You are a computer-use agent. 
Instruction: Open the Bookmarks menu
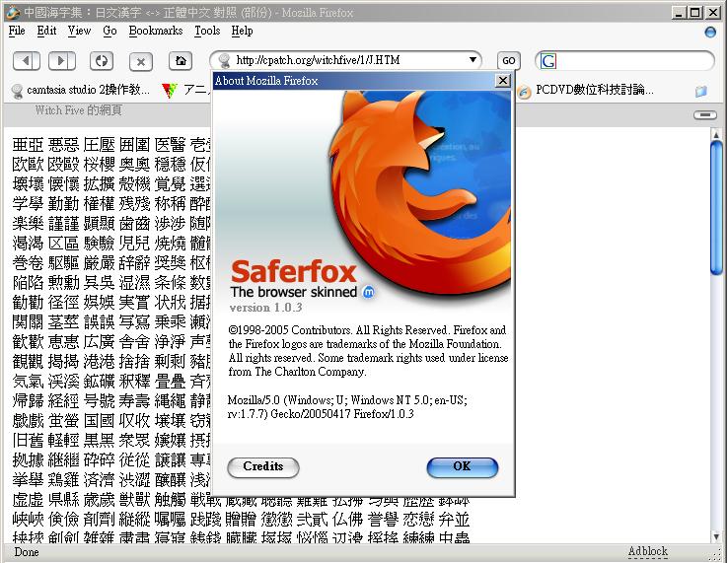pyautogui.click(x=156, y=31)
